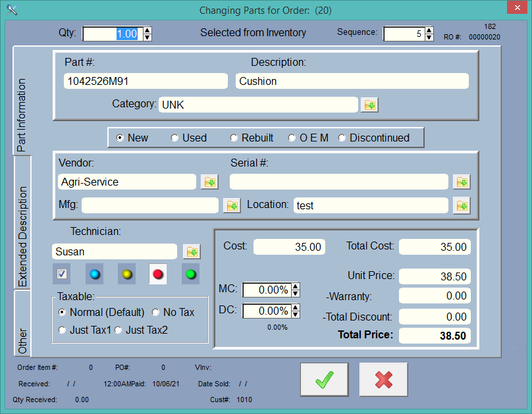The height and width of the screenshot is (414, 532).
Task: Switch to the Extended Description tab
Action: pos(23,237)
